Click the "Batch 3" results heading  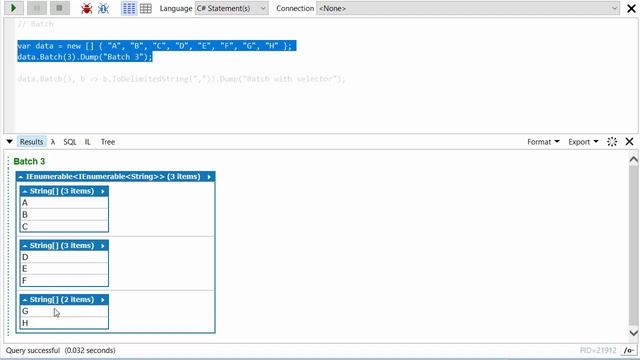click(29, 162)
